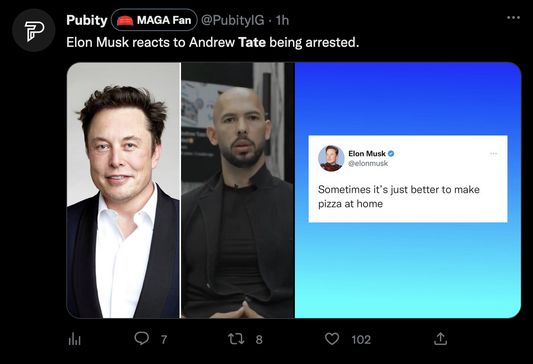The image size is (533, 364).
Task: Click the blue verified badge
Action: (x=391, y=154)
